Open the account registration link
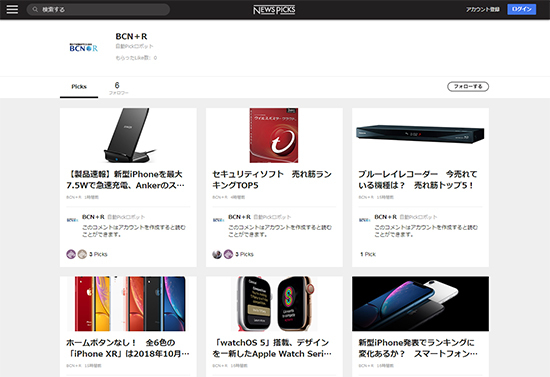 pyautogui.click(x=483, y=9)
